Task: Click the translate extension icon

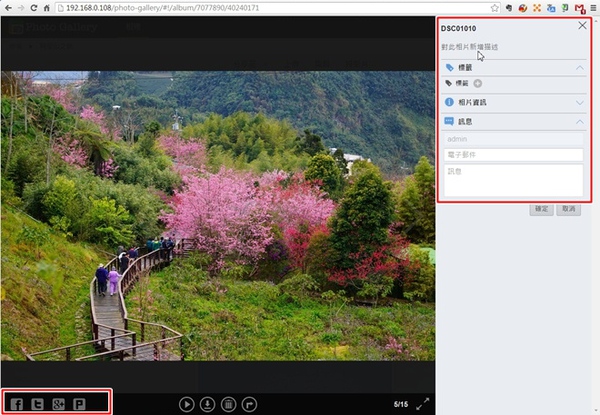Action: [x=551, y=8]
